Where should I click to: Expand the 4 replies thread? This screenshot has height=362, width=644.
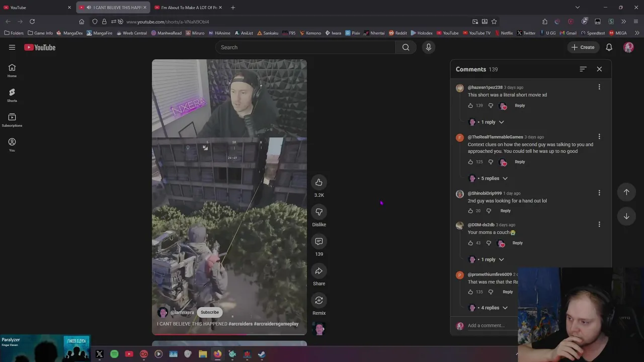(489, 308)
